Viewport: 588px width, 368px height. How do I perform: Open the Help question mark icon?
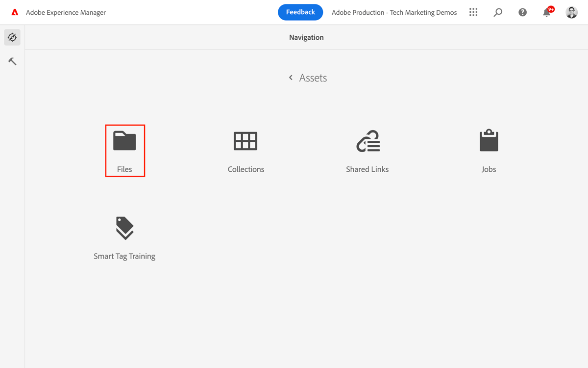click(522, 12)
